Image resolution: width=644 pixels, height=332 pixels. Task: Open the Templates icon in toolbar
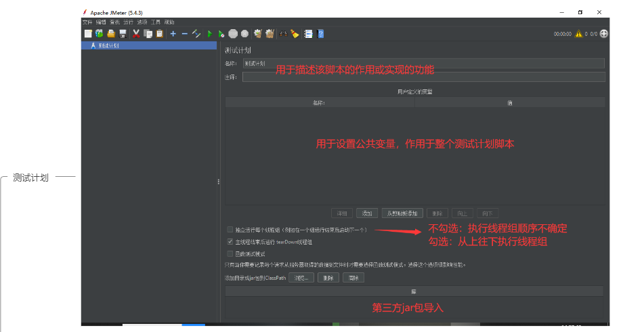100,34
